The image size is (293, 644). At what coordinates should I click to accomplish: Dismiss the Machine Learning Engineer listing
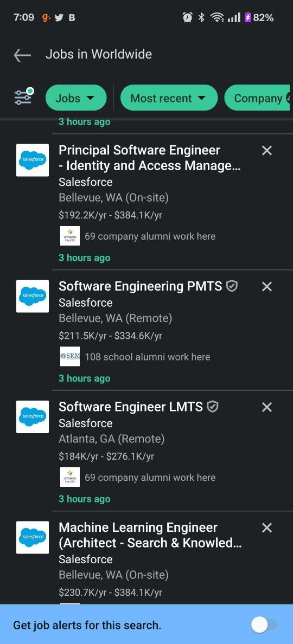(267, 528)
